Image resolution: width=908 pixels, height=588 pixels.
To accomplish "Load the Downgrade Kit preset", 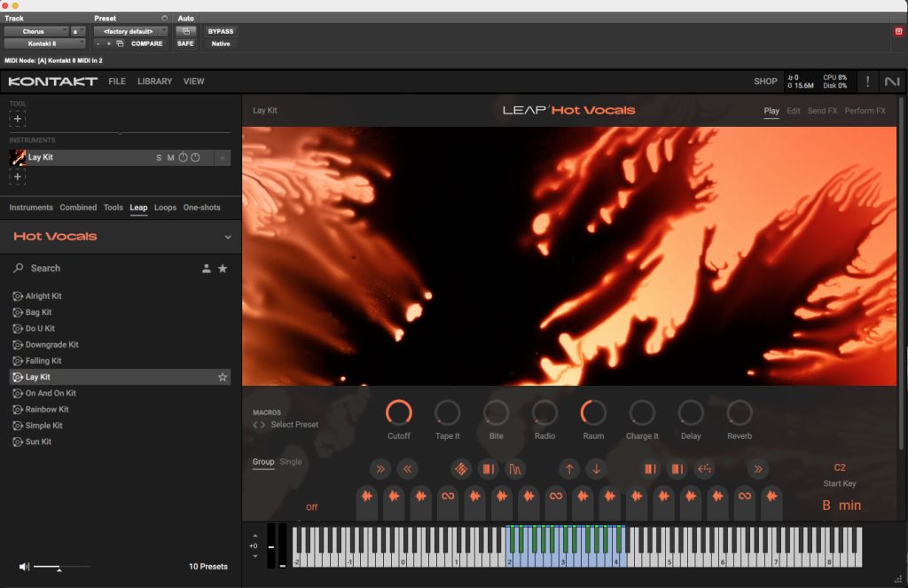I will coord(51,345).
